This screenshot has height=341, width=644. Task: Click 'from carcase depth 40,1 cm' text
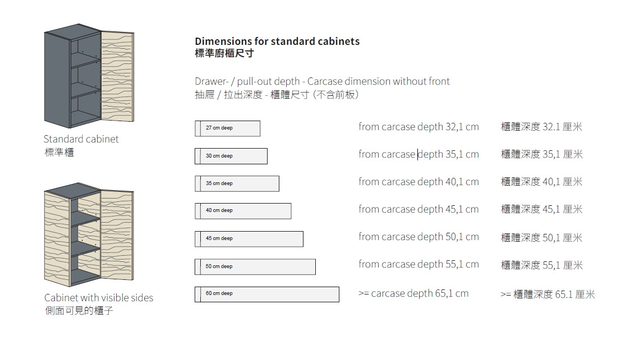(418, 182)
